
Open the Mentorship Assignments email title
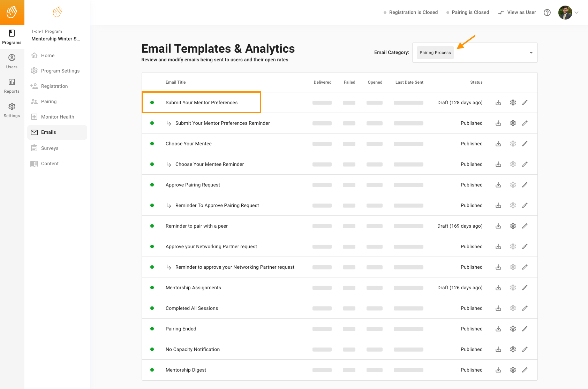tap(193, 288)
